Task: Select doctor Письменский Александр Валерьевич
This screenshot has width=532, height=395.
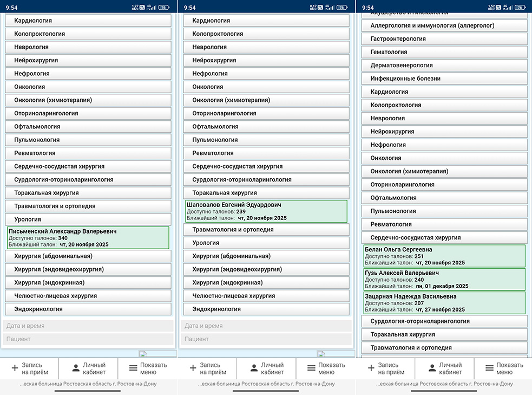Action: [x=88, y=238]
